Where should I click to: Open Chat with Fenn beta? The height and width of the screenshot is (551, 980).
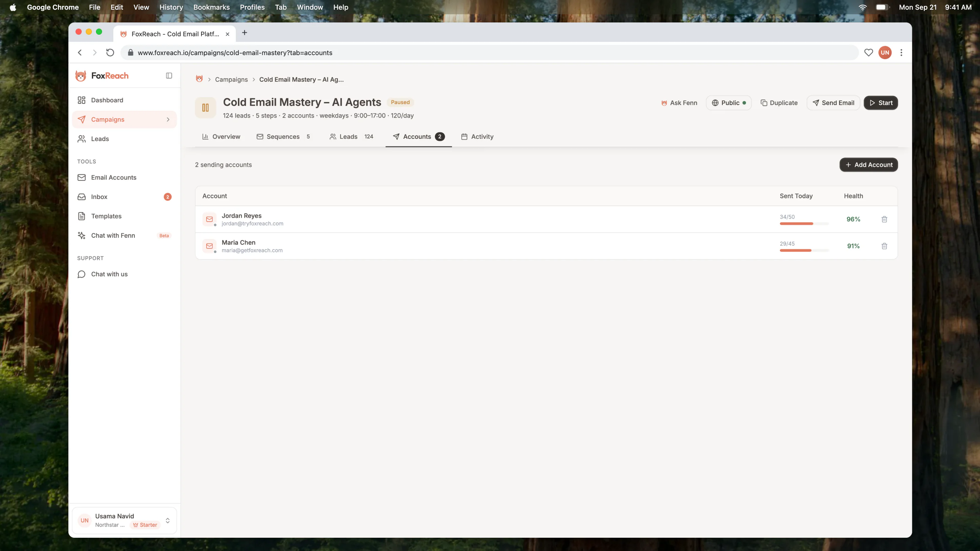click(125, 235)
